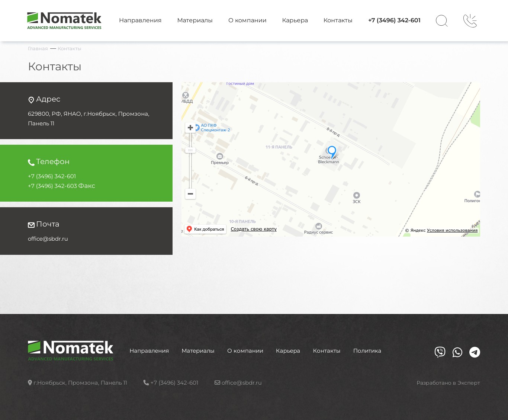The image size is (508, 420).
Task: Click the Nomatek logo in header
Action: (64, 20)
